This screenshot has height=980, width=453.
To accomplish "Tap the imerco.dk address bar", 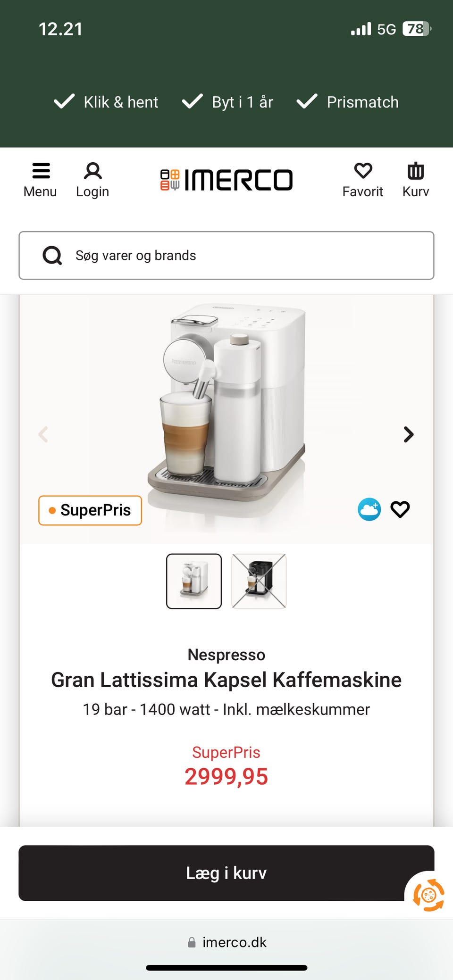I will click(227, 942).
